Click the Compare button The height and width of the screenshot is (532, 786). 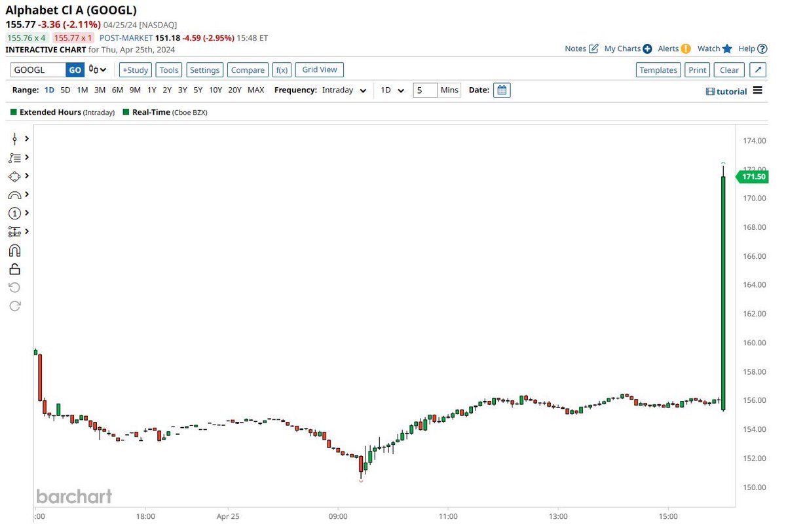click(x=248, y=70)
